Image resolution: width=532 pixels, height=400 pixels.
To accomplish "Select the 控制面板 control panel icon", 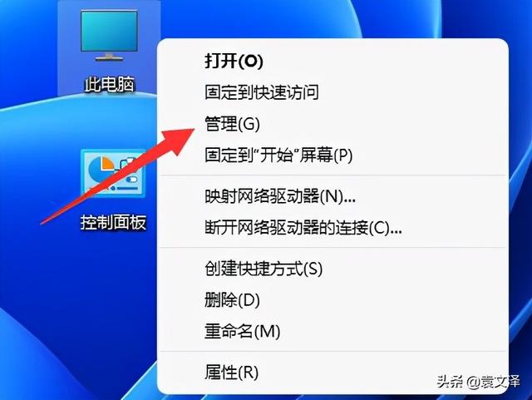I will tap(113, 174).
